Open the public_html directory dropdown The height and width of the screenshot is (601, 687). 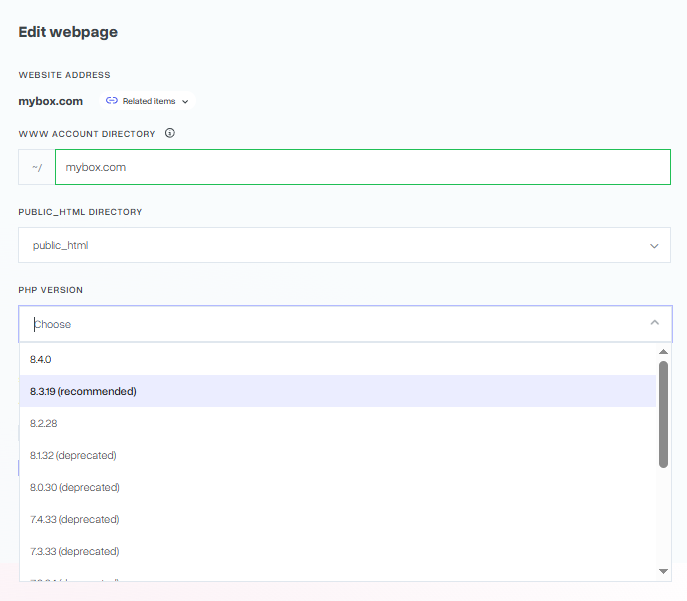pyautogui.click(x=344, y=245)
